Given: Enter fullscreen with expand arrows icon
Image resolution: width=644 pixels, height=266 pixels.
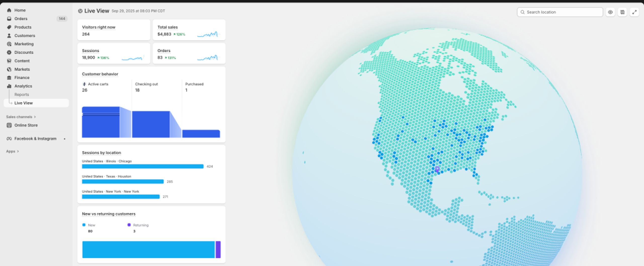Looking at the screenshot, I should click(634, 12).
